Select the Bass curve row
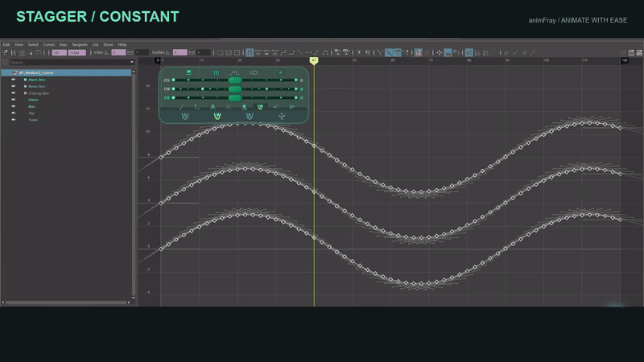The image size is (644, 362). 31,107
